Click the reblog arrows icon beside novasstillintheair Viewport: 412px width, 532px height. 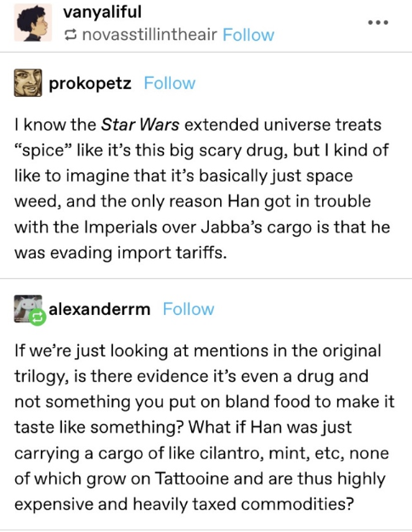coord(71,35)
